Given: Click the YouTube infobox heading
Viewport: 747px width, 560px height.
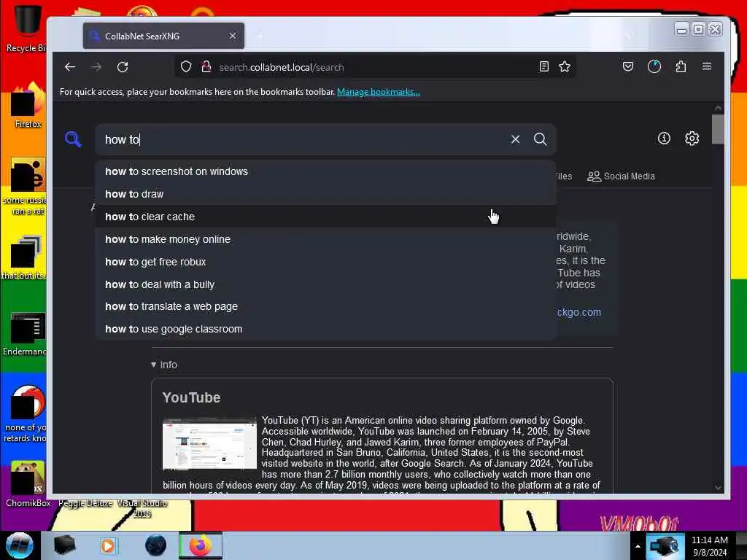Looking at the screenshot, I should pyautogui.click(x=191, y=397).
